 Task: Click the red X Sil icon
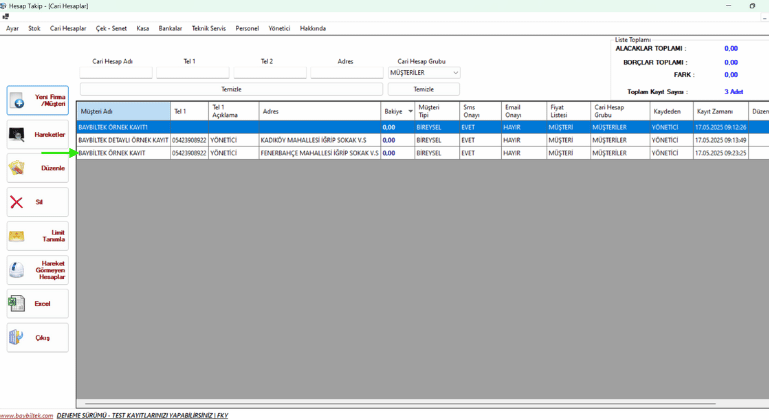pos(17,202)
